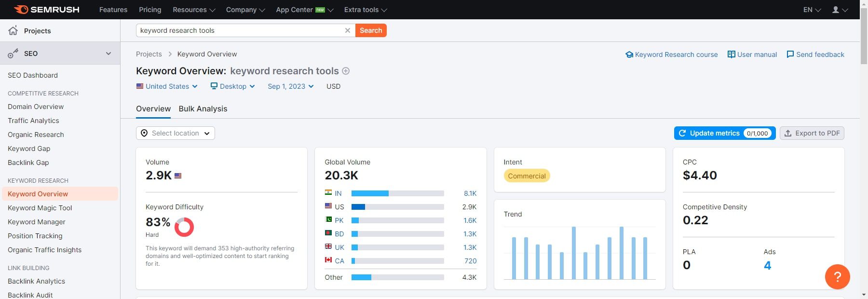Open the App Center dropdown
Image resolution: width=868 pixels, height=299 pixels.
pos(305,10)
